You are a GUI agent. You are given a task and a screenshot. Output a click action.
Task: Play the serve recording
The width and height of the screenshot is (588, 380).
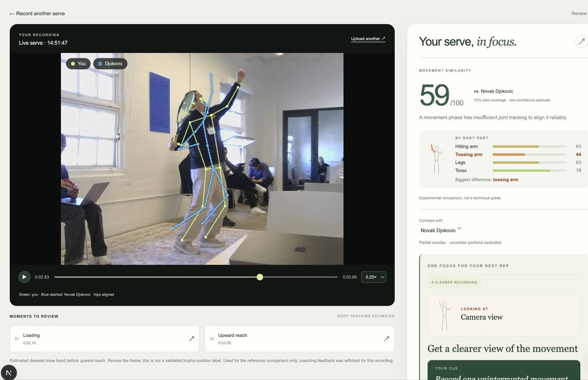tap(24, 277)
